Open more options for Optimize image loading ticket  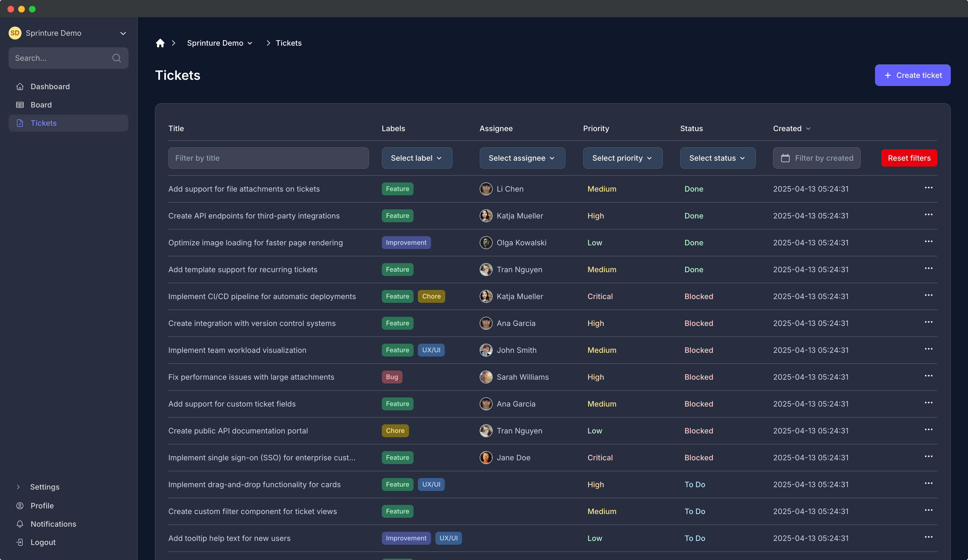pyautogui.click(x=928, y=241)
